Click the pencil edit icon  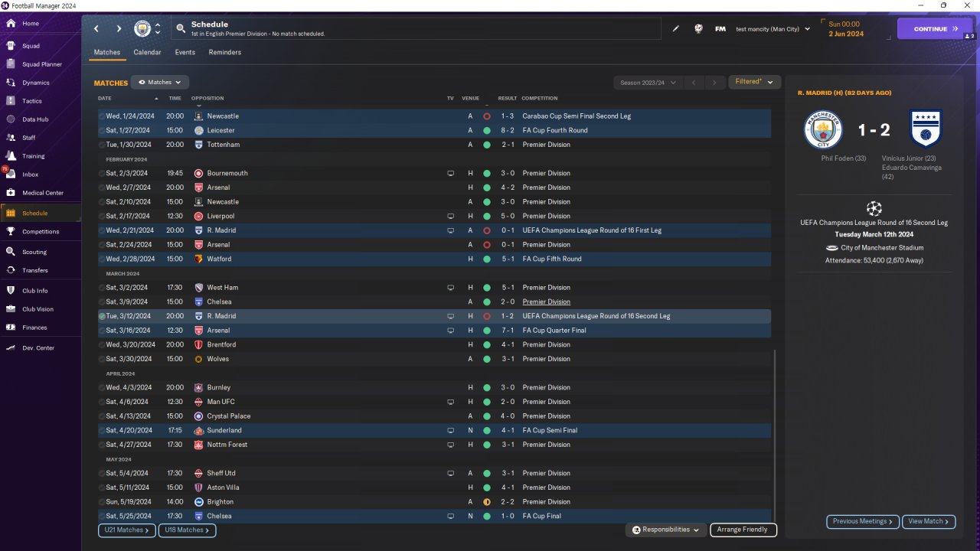coord(676,29)
